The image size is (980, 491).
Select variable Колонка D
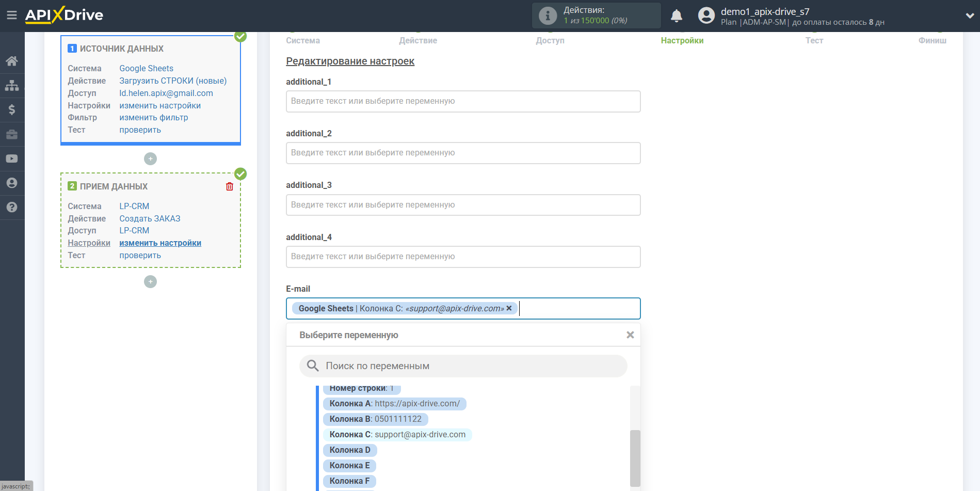pos(350,450)
